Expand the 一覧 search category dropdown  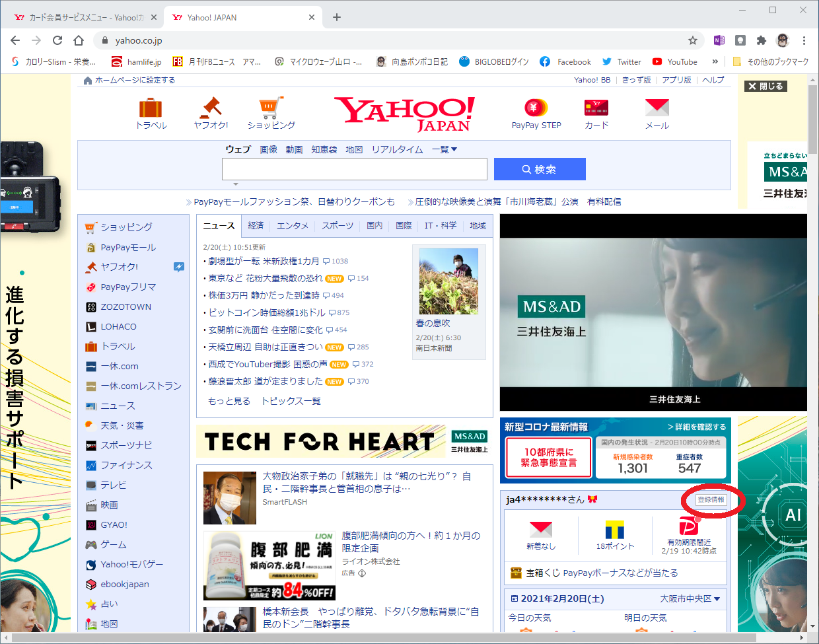coord(445,149)
